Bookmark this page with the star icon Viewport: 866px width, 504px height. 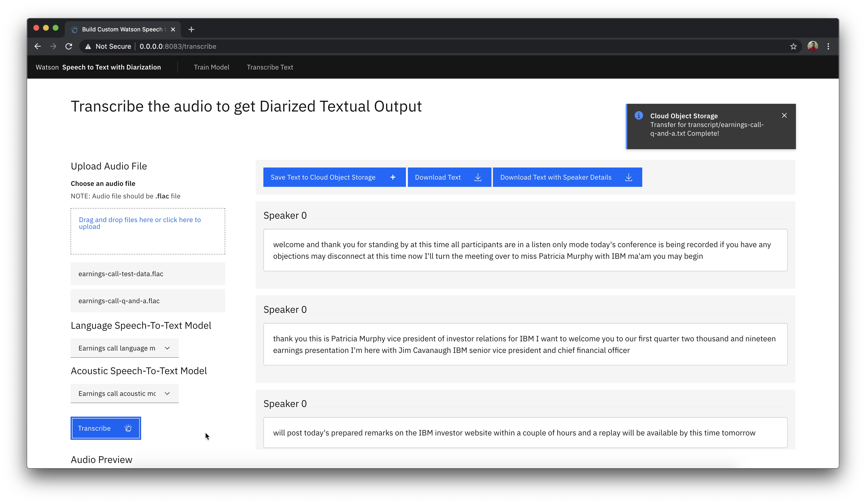(793, 46)
